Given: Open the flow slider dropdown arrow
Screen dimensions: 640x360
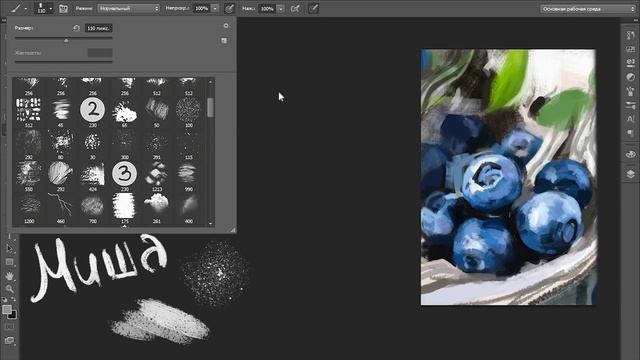Looking at the screenshot, I should click(280, 9).
